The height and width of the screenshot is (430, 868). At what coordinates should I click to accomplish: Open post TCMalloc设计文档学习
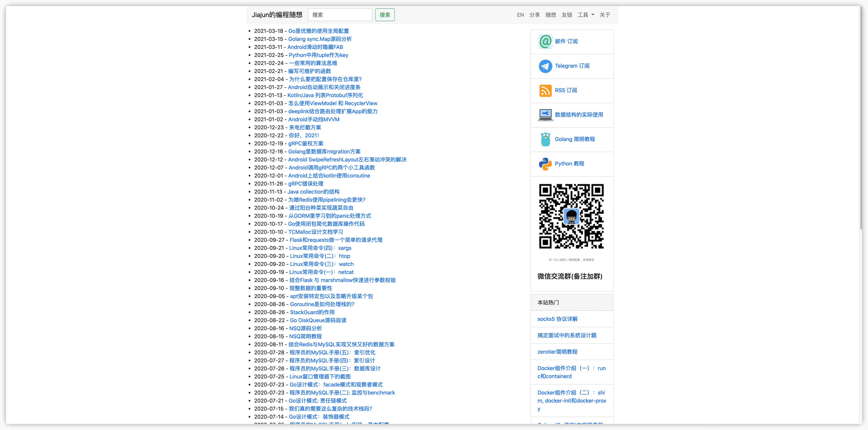tap(315, 232)
